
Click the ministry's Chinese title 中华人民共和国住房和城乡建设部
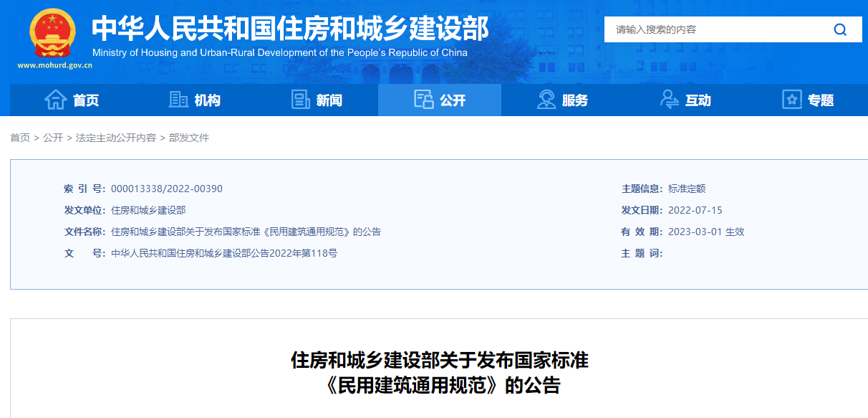click(290, 28)
